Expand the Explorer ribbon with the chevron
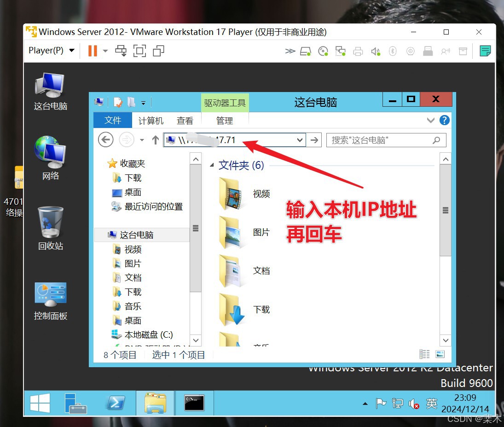Viewport: 504px width, 427px height. [x=431, y=121]
